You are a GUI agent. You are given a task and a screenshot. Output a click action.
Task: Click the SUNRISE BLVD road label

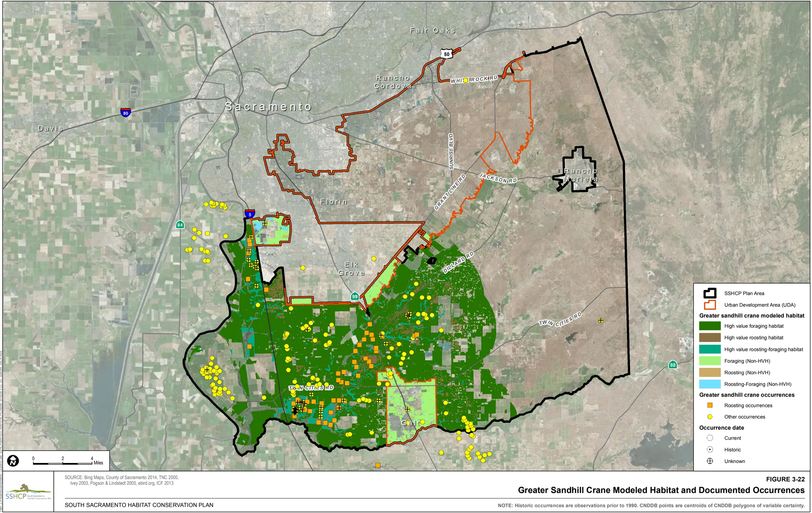[x=451, y=151]
